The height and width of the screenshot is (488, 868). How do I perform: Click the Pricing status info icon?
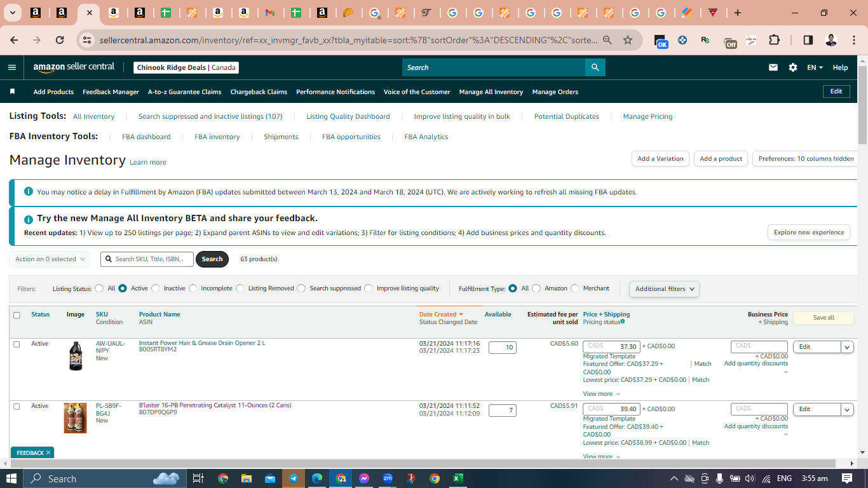622,322
